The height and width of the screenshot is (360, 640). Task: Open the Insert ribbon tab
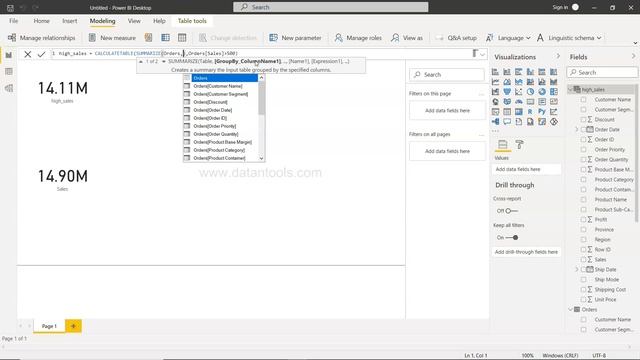pos(70,21)
